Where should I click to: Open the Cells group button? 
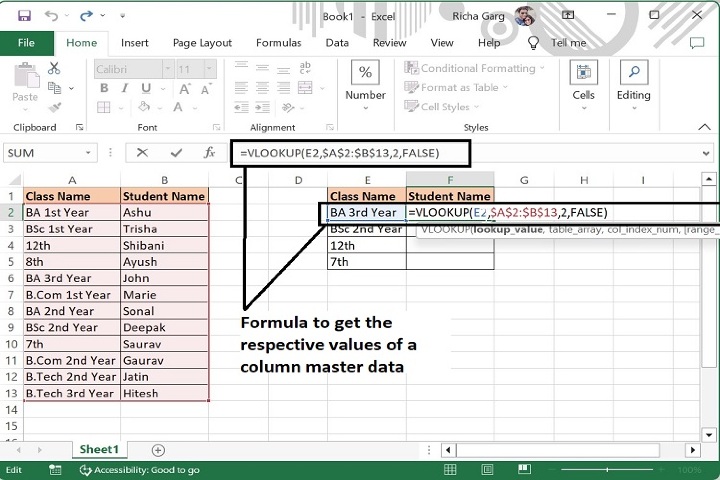(584, 85)
